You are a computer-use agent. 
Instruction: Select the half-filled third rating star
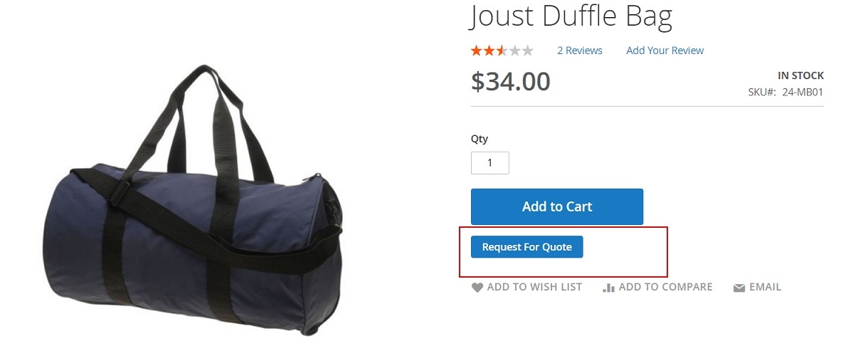tap(502, 50)
